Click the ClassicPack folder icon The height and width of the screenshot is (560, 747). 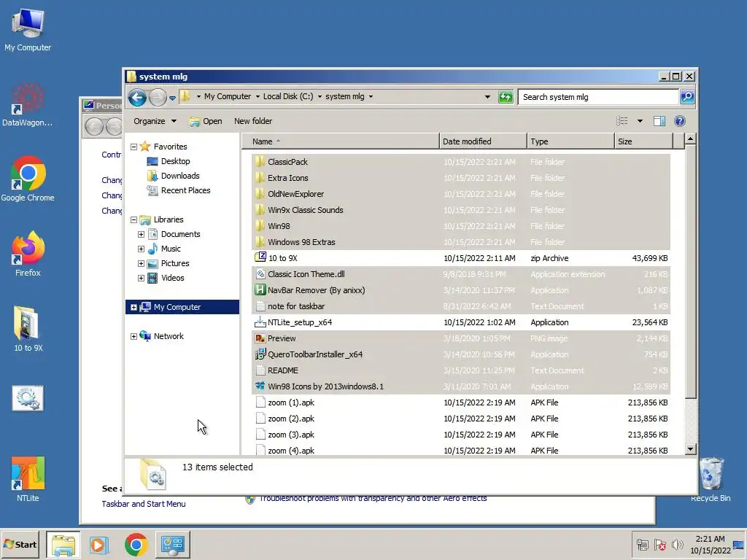tap(260, 162)
